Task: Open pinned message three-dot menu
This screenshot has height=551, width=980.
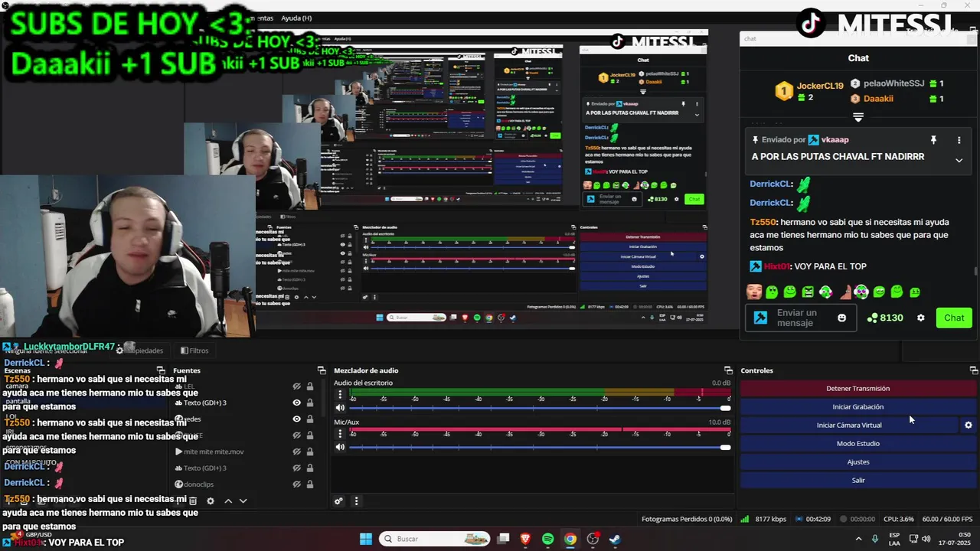Action: [x=959, y=140]
